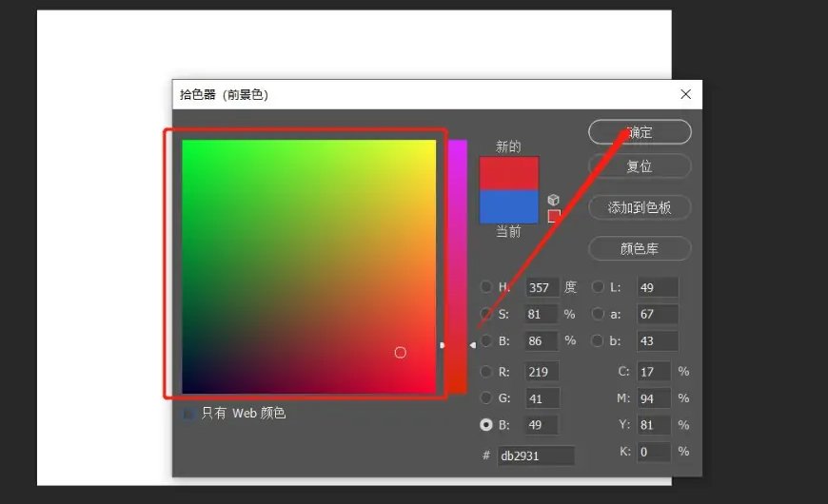828x504 pixels.
Task: Click the 添加到色板 button
Action: click(x=640, y=207)
